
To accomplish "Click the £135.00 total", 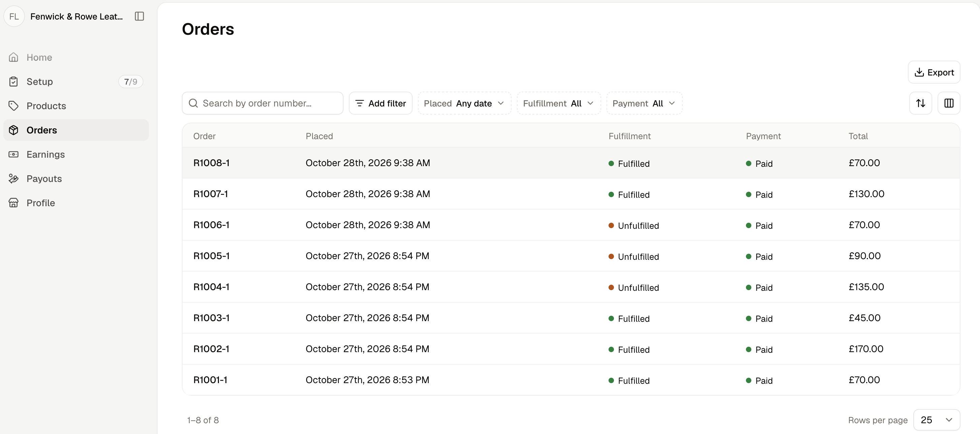I will 866,287.
